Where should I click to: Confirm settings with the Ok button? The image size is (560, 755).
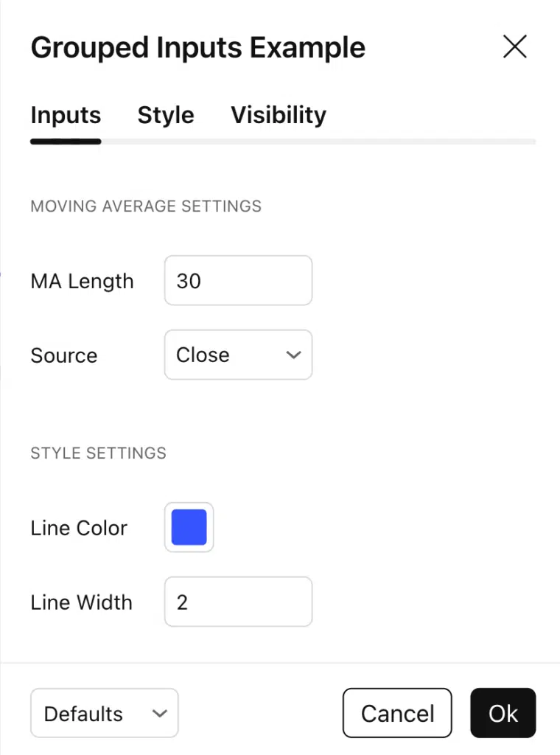tap(503, 713)
